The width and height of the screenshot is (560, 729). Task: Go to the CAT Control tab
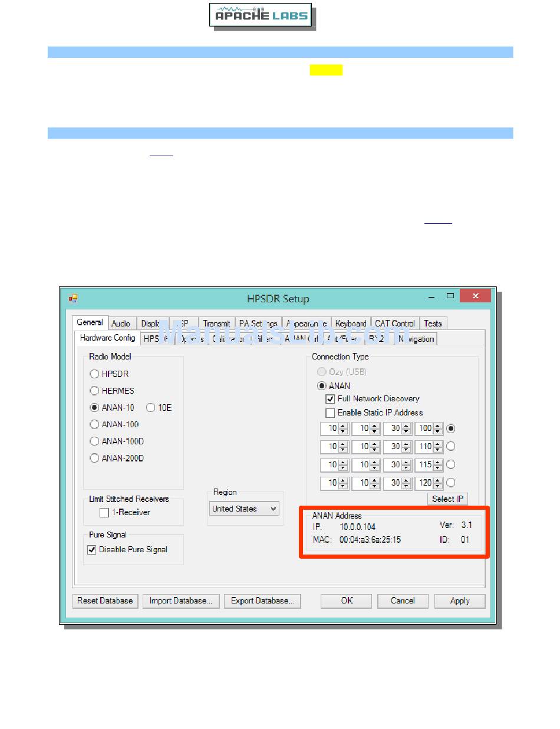pos(395,324)
